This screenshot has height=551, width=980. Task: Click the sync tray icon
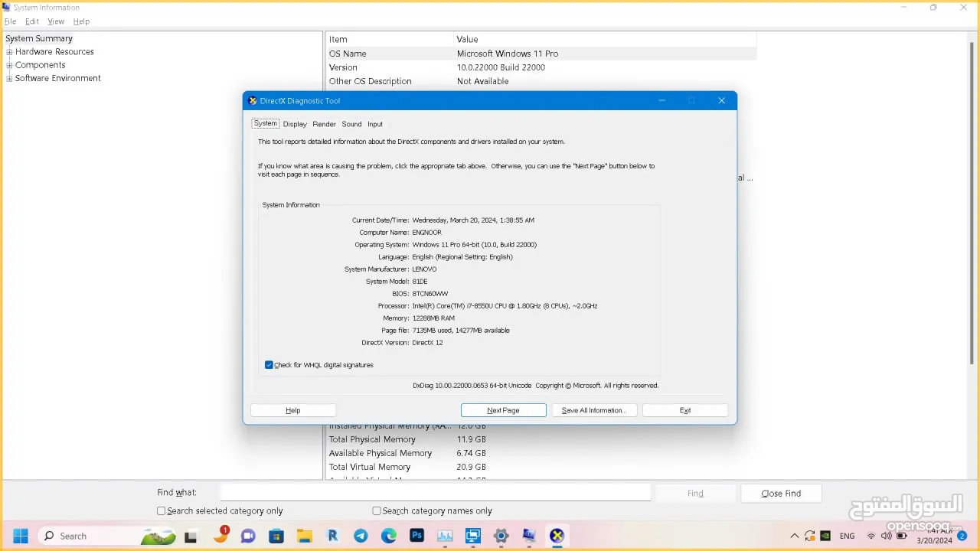tap(810, 536)
